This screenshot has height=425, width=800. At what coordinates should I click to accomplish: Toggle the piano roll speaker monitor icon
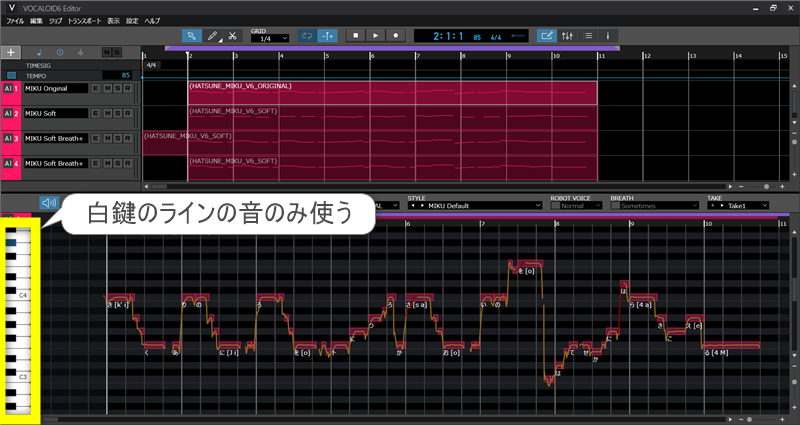(x=49, y=203)
